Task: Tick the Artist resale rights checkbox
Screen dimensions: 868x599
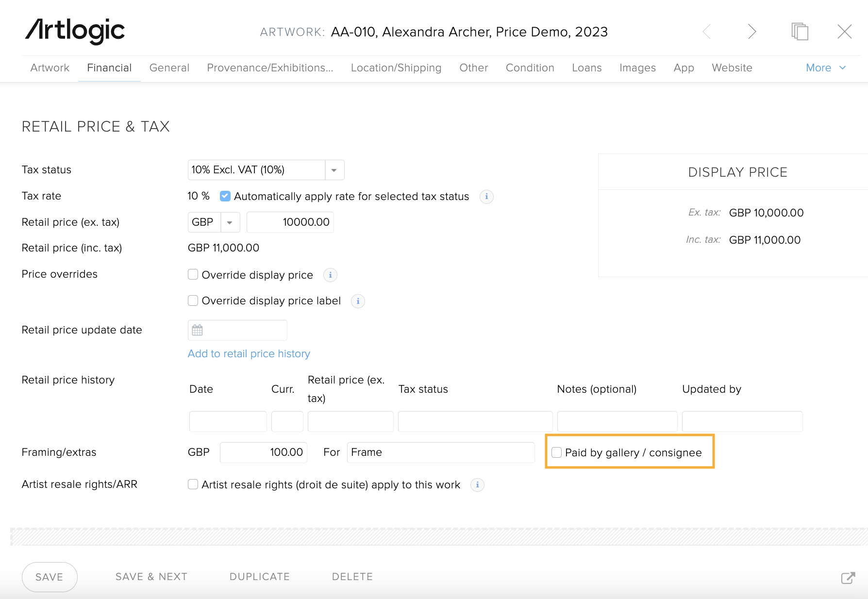Action: [193, 484]
